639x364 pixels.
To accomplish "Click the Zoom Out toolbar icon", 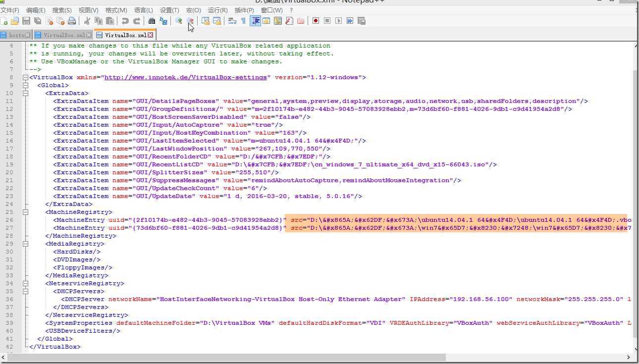I will pos(190,21).
